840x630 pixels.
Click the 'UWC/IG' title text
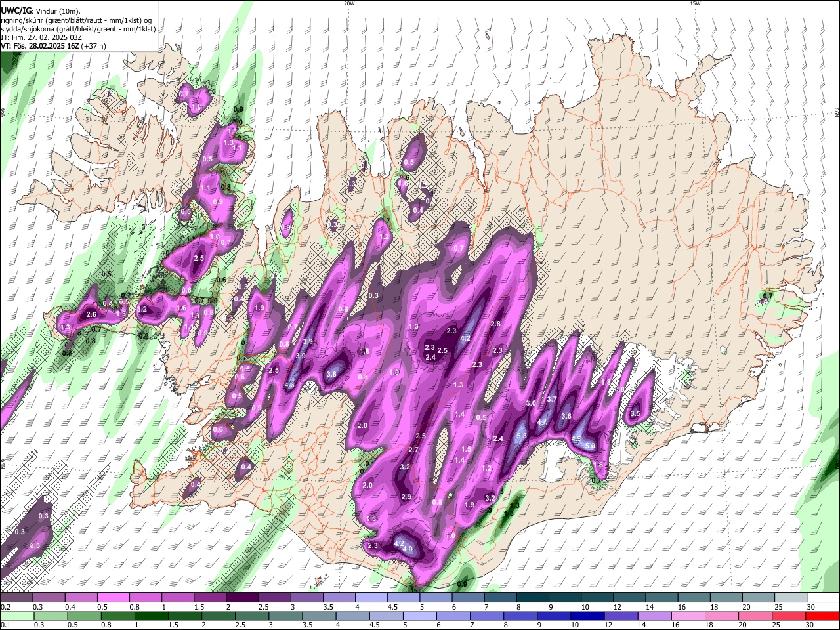click(16, 11)
